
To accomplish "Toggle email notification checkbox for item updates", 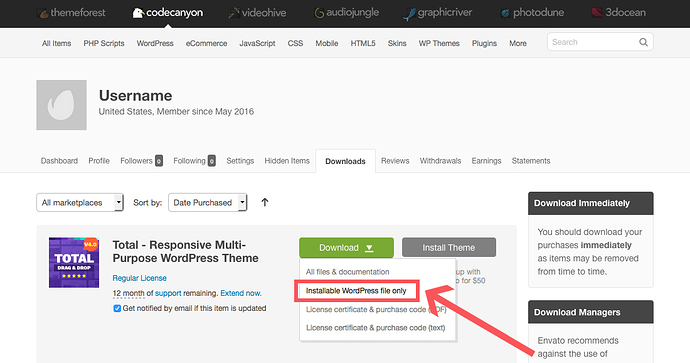I will (117, 308).
